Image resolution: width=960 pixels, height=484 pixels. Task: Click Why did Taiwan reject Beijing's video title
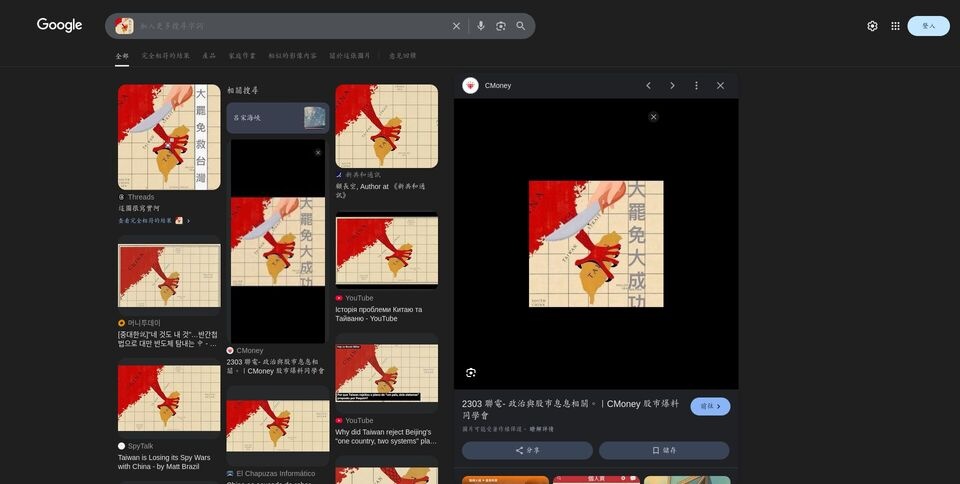click(386, 436)
